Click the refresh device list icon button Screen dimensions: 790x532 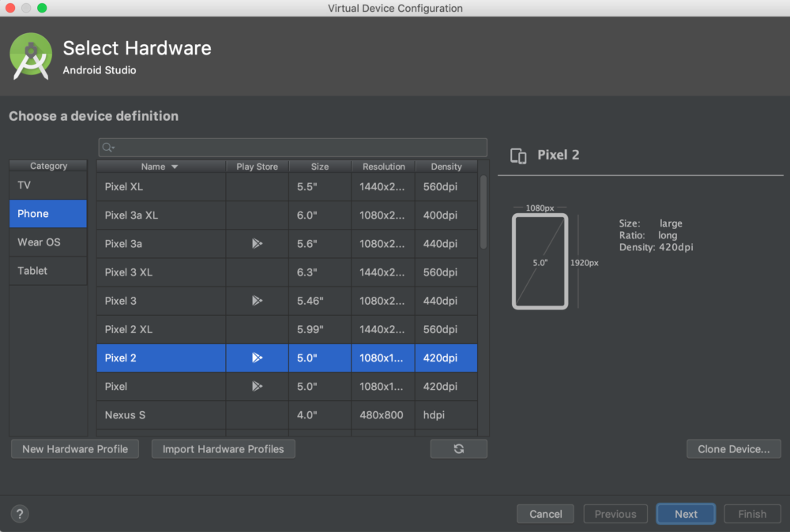coord(458,448)
